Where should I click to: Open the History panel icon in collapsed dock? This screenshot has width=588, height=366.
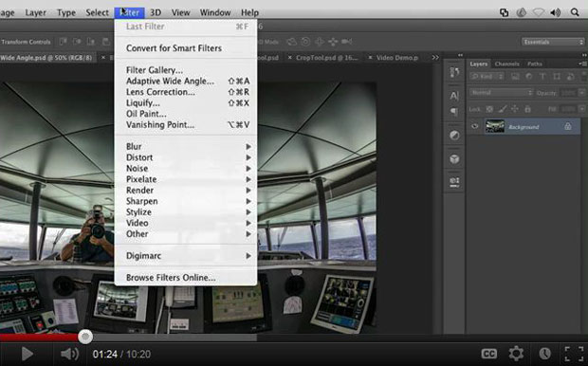[454, 72]
